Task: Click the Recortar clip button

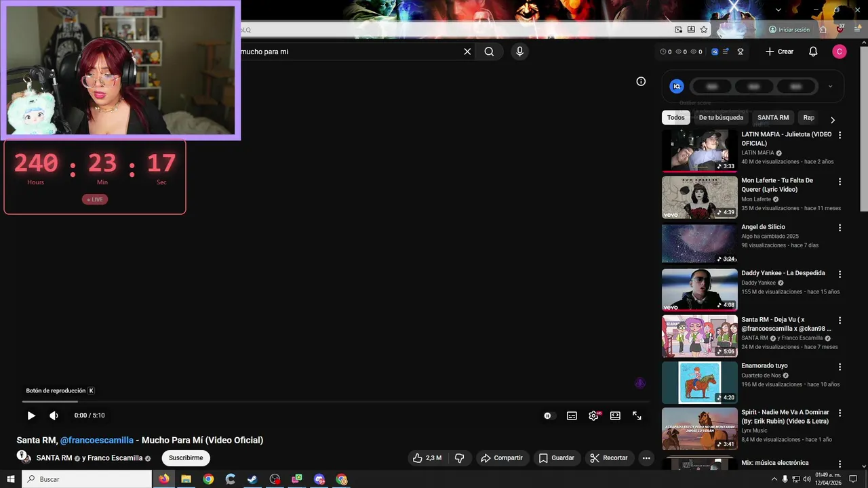Action: (x=609, y=458)
